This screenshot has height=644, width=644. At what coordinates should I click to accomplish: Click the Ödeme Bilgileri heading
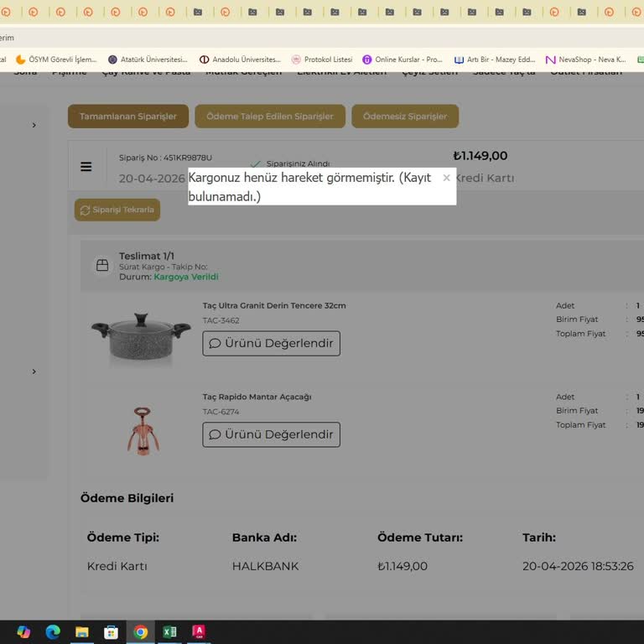click(127, 498)
